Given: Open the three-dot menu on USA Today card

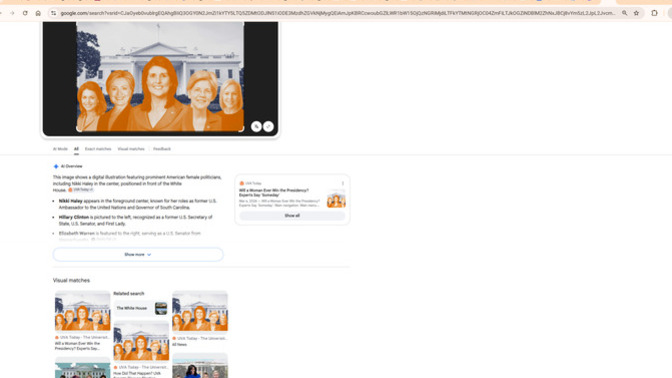Looking at the screenshot, I should coord(342,183).
